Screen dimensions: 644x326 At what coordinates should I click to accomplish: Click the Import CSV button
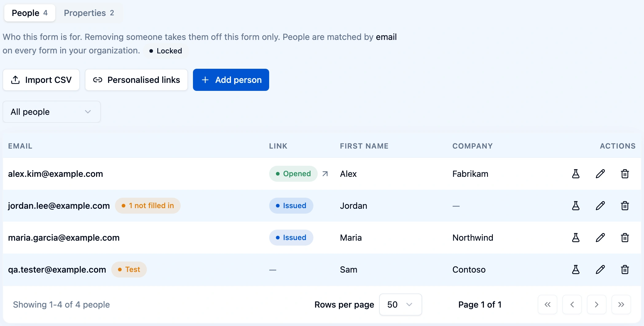(41, 80)
